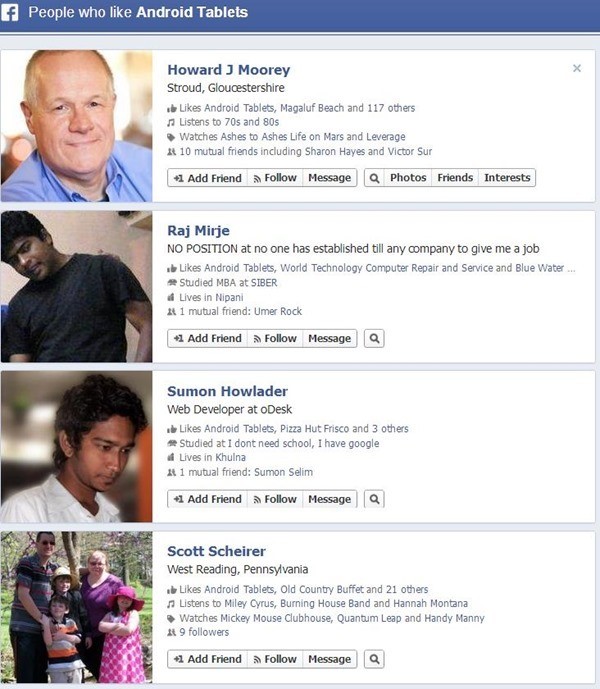600x689 pixels.
Task: Click the magnifier icon on Scott Scheirer's card
Action: 374,659
